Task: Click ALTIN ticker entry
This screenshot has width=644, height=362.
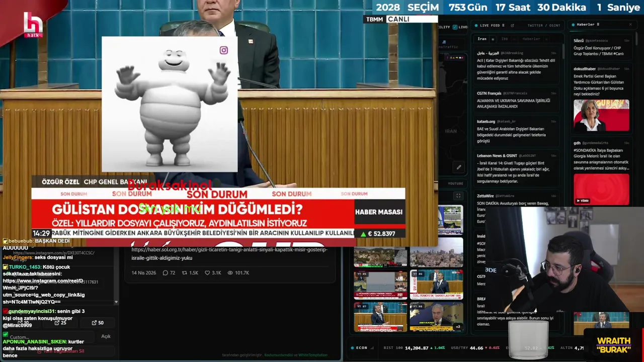Action: coord(573,348)
